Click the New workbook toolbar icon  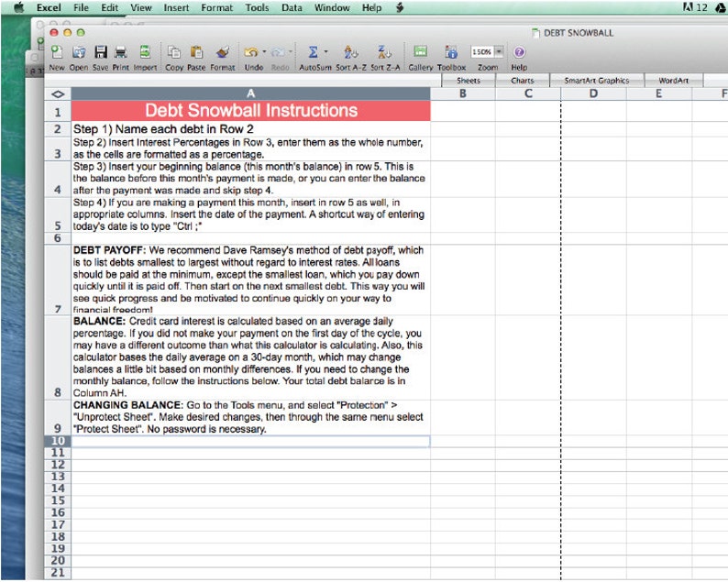[x=57, y=52]
